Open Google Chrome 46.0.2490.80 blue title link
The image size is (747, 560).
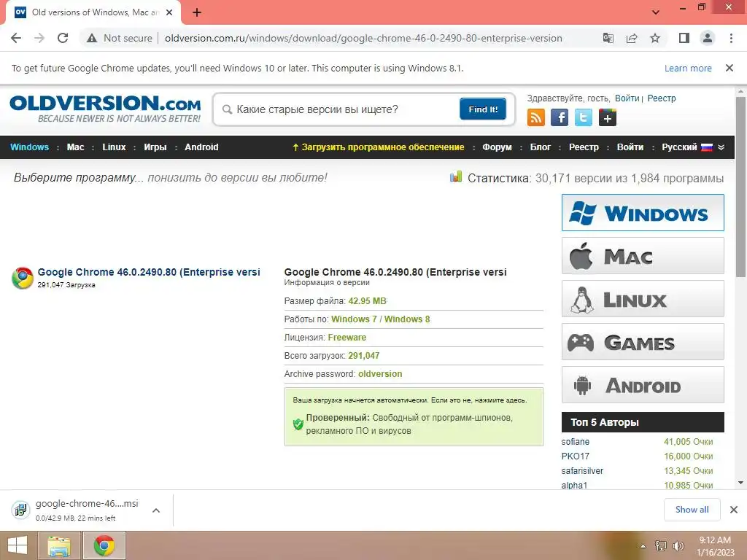[x=149, y=272]
